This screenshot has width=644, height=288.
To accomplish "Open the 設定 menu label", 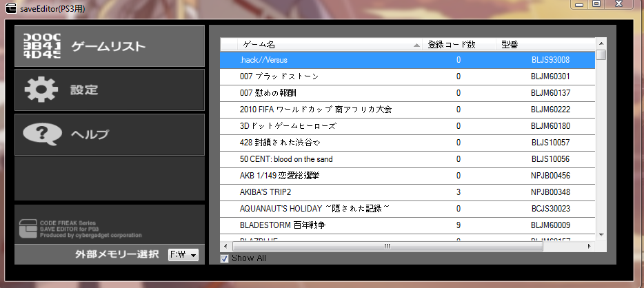I will (x=84, y=90).
